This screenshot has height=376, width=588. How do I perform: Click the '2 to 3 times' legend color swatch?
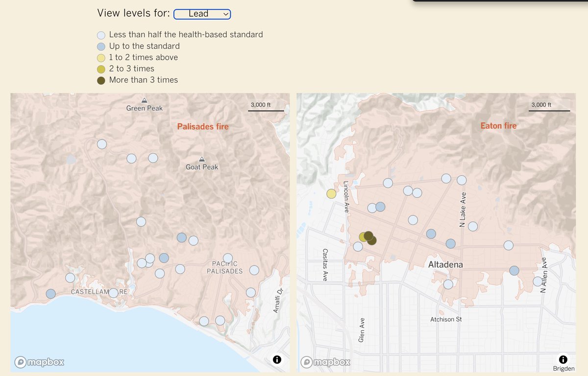click(101, 69)
